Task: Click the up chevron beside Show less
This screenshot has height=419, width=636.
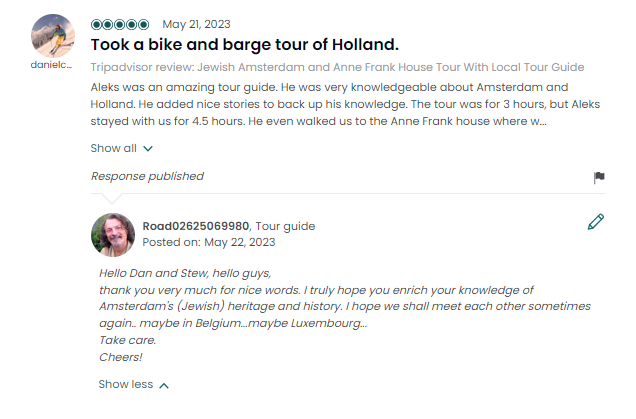Action: pyautogui.click(x=164, y=385)
